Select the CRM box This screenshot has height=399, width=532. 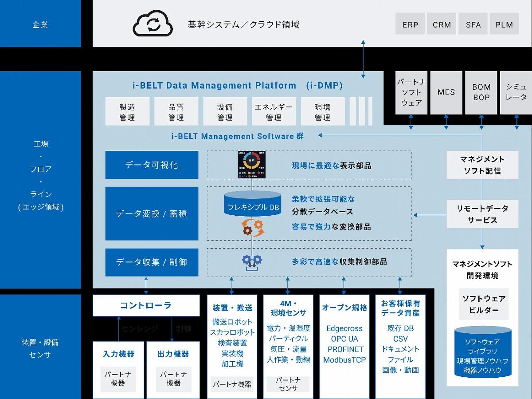click(442, 24)
